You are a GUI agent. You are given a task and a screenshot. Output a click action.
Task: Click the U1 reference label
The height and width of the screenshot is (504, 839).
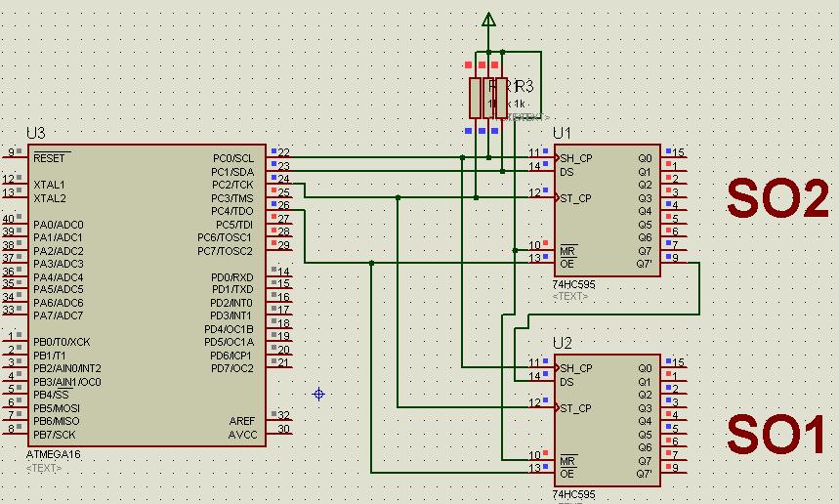click(563, 133)
